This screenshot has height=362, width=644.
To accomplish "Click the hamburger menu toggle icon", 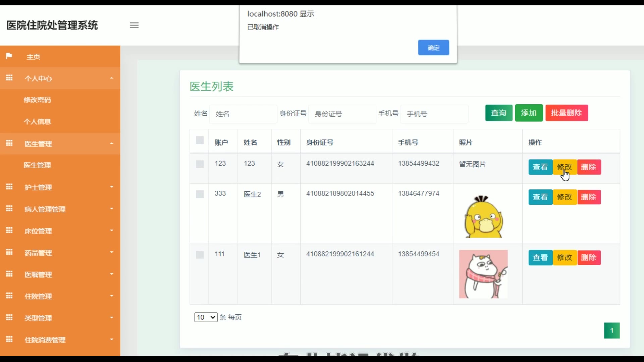I will (x=134, y=25).
